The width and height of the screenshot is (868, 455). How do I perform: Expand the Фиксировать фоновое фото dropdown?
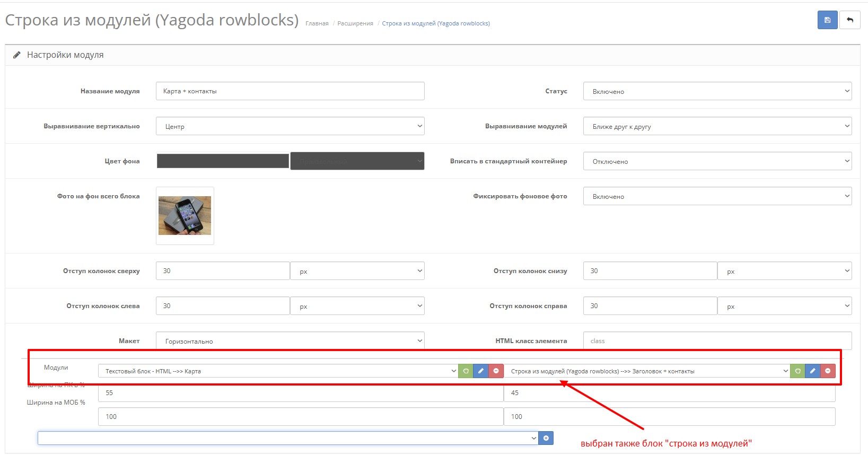tap(717, 196)
